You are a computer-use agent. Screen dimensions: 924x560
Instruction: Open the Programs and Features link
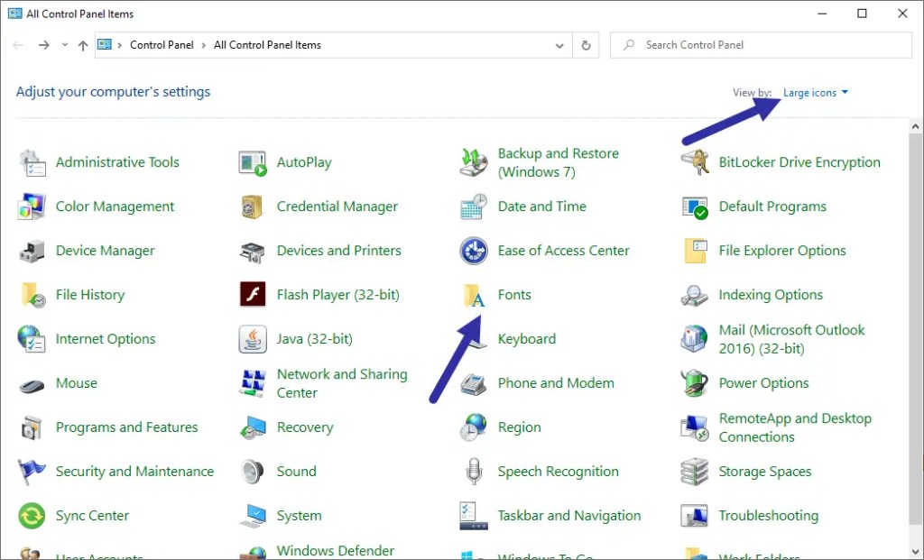tap(126, 427)
